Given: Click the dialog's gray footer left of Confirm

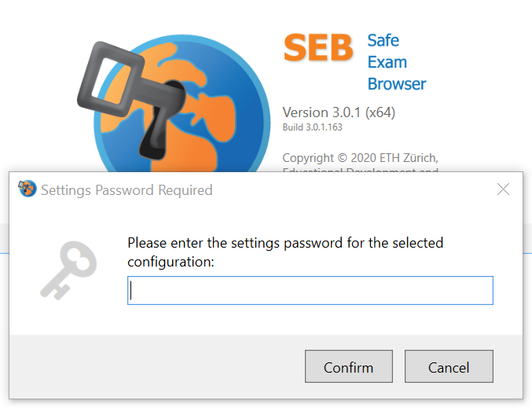Looking at the screenshot, I should pos(157,366).
